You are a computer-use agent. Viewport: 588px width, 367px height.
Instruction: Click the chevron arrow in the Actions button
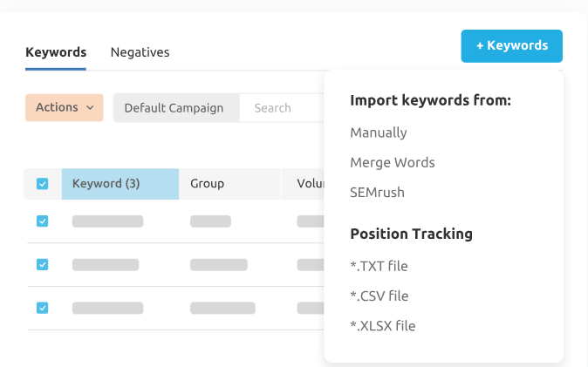tap(89, 108)
